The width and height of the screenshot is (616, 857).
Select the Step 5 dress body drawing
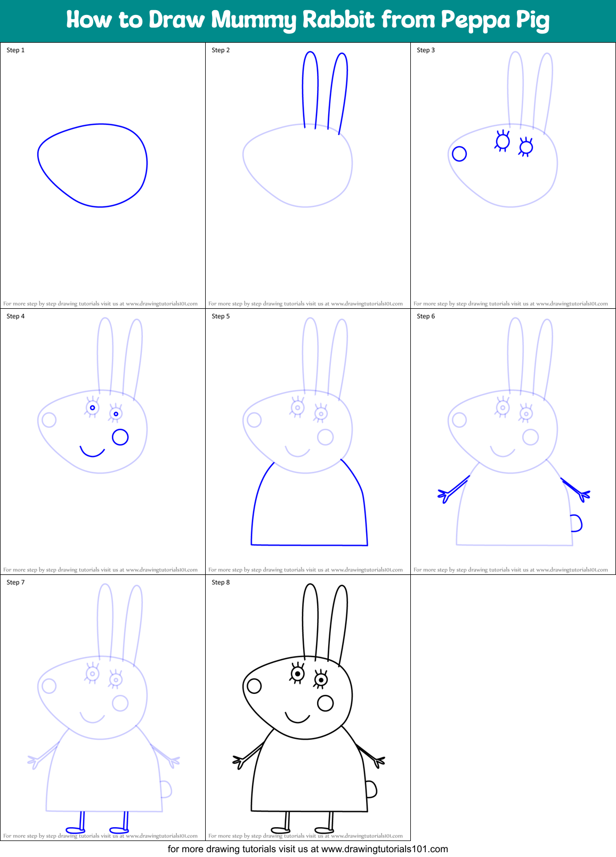click(x=309, y=502)
